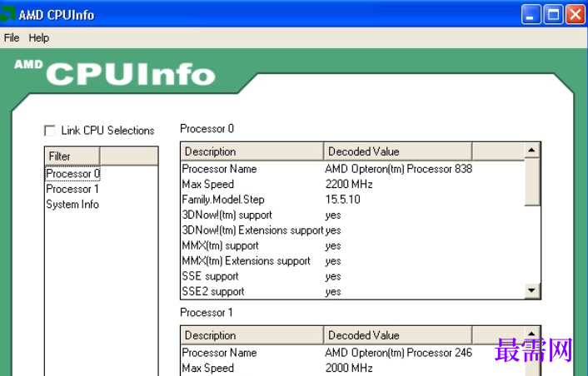Click the Filter column header
588x376 pixels.
click(x=72, y=156)
